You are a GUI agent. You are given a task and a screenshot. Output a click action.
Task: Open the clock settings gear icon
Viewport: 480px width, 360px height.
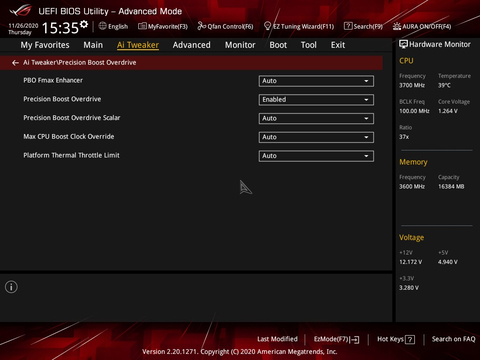[84, 24]
